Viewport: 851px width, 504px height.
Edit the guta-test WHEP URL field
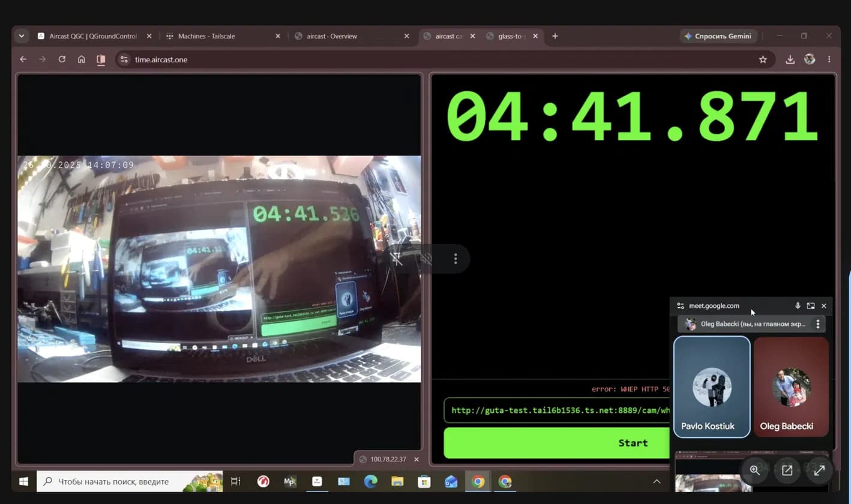pos(556,411)
